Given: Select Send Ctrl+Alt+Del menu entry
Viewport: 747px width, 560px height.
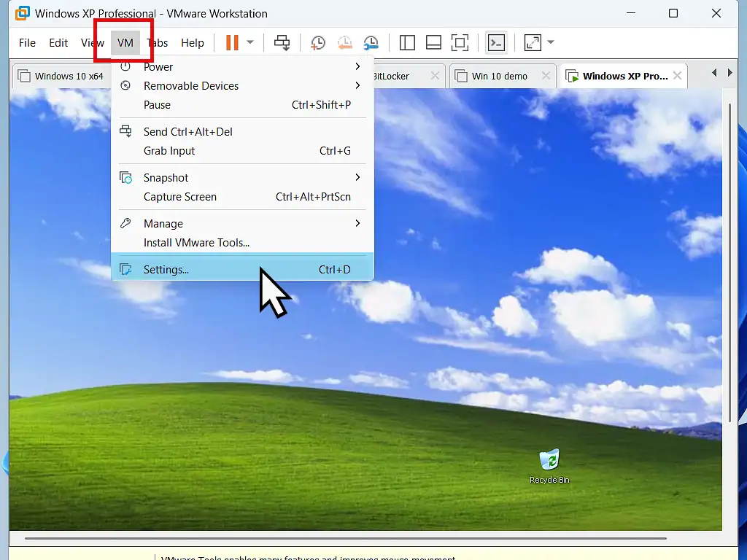Looking at the screenshot, I should point(242,131).
